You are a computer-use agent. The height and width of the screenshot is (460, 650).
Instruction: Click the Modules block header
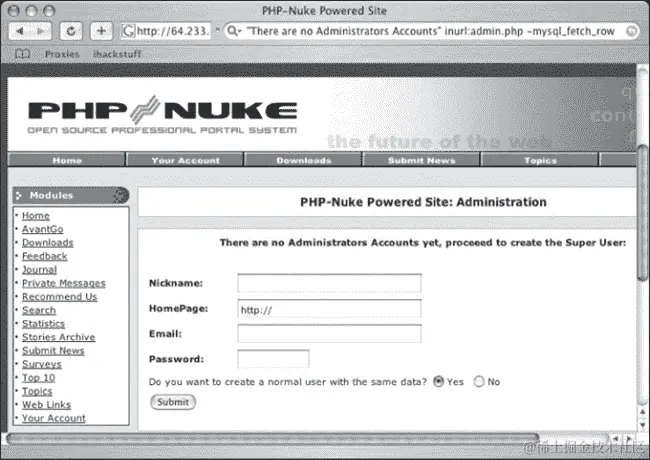(71, 195)
